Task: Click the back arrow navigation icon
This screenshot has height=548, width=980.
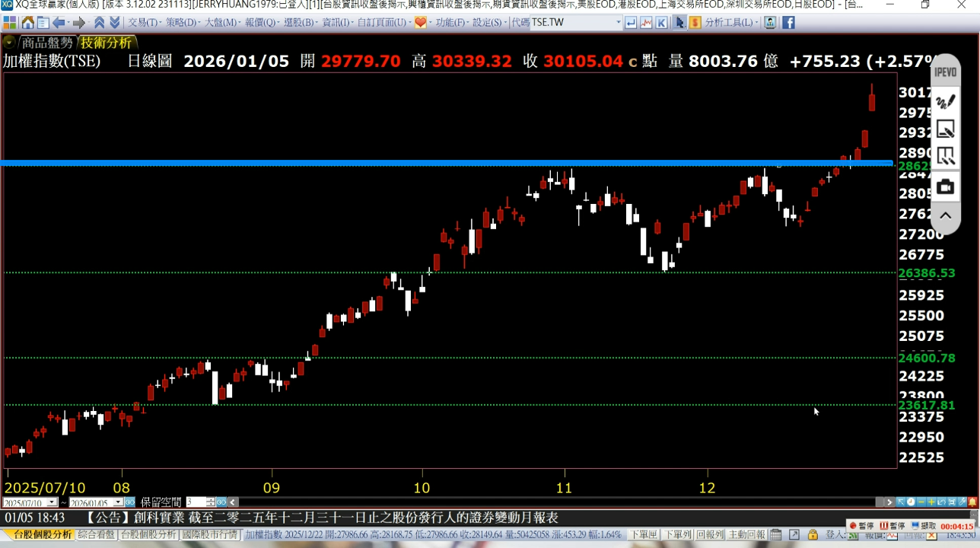Action: pos(59,23)
